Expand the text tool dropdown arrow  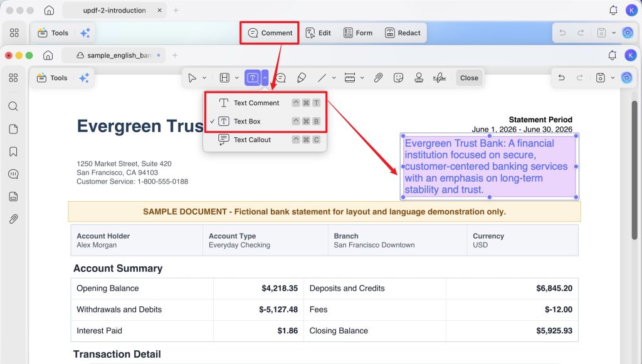click(265, 78)
